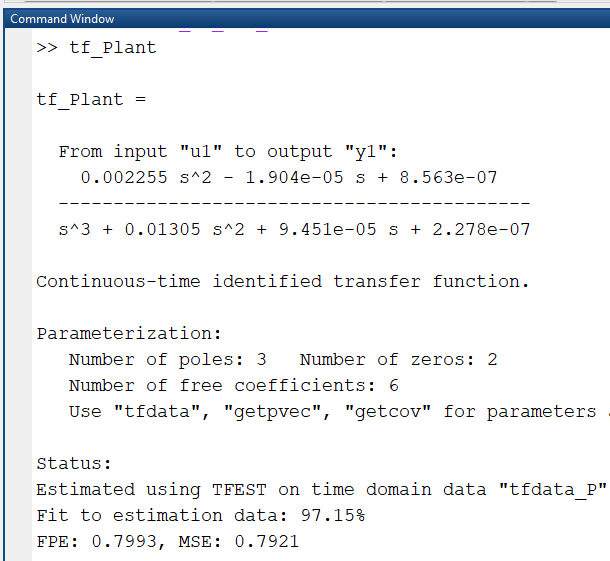Click the MSE value 0.7921
The width and height of the screenshot is (610, 561).
[x=267, y=542]
